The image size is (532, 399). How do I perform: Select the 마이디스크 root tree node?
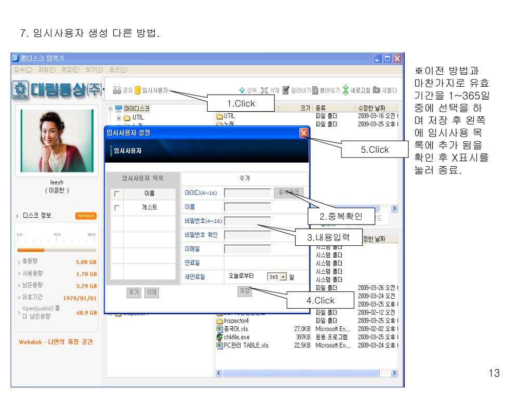tap(137, 109)
